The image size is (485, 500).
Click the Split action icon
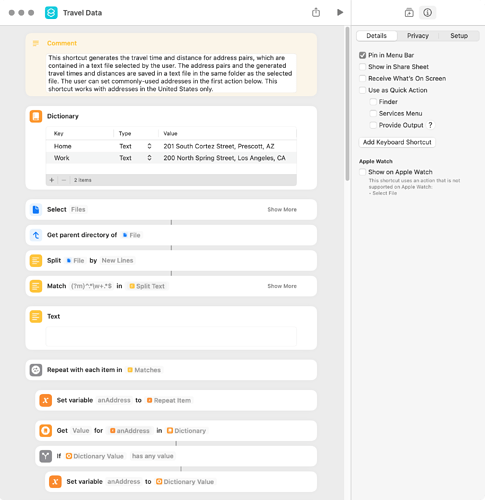tap(36, 260)
